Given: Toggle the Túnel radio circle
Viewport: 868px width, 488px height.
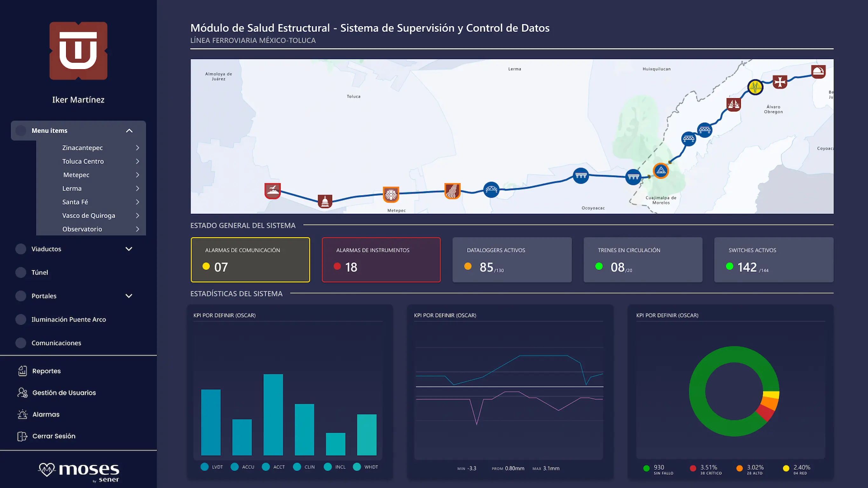Looking at the screenshot, I should 21,273.
